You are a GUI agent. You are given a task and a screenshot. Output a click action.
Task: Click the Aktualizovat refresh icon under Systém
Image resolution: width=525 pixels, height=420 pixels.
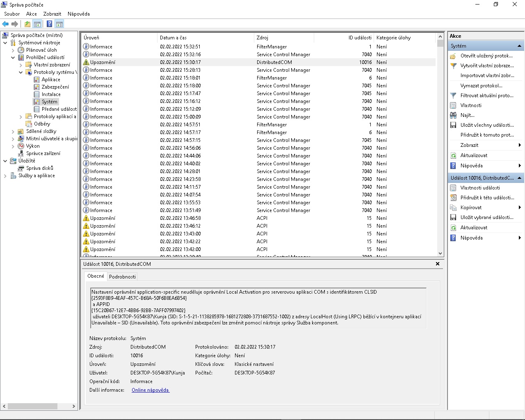click(453, 155)
